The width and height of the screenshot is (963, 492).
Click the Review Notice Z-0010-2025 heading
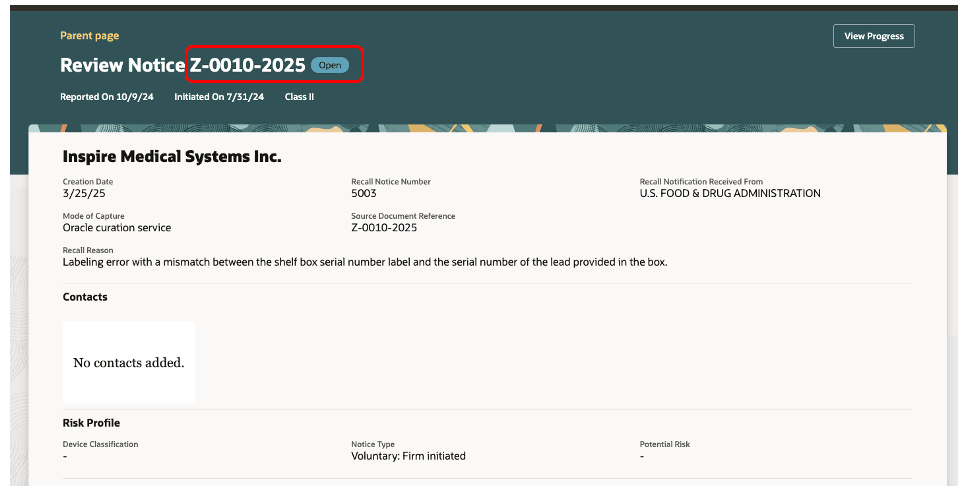click(182, 65)
